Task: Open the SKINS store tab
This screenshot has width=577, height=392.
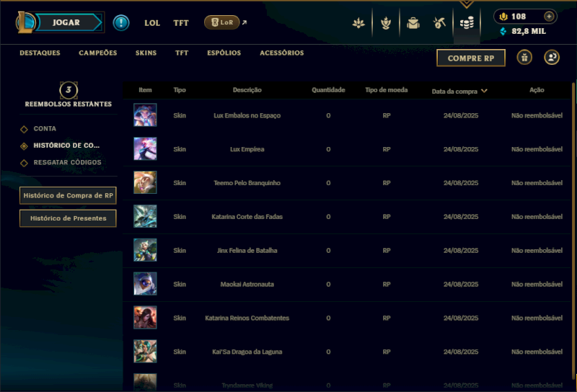Action: (146, 53)
